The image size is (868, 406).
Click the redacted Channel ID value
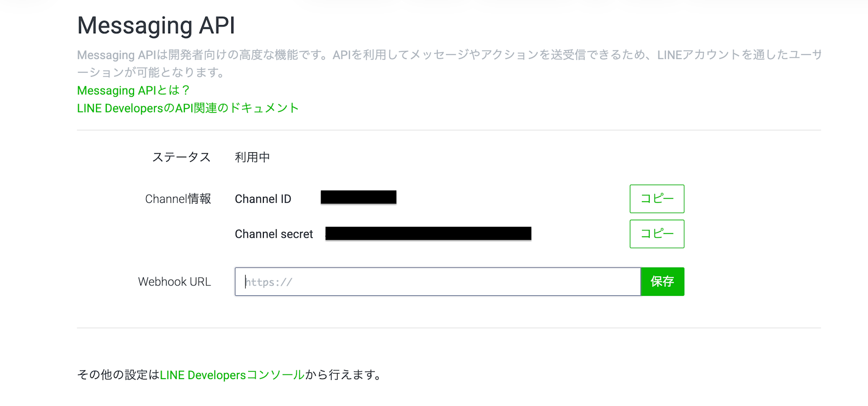click(x=358, y=197)
